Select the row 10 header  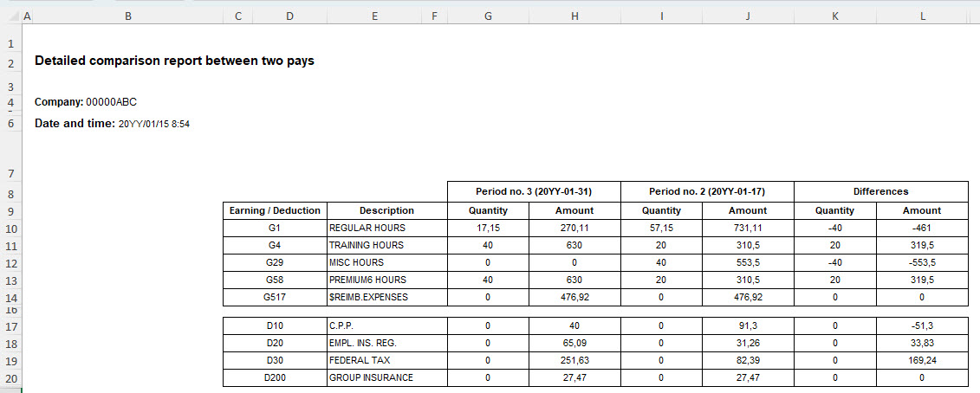click(10, 229)
